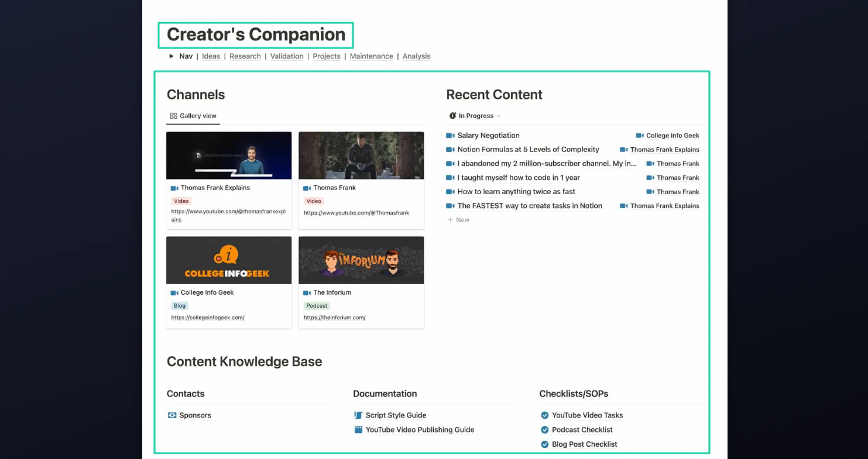Open the Thomas Frank forest cover thumbnail
The image size is (868, 459).
361,156
